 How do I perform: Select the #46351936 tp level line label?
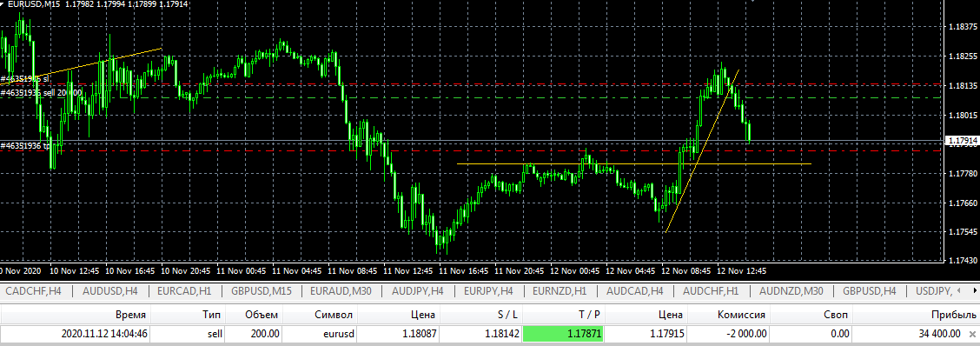[x=30, y=146]
